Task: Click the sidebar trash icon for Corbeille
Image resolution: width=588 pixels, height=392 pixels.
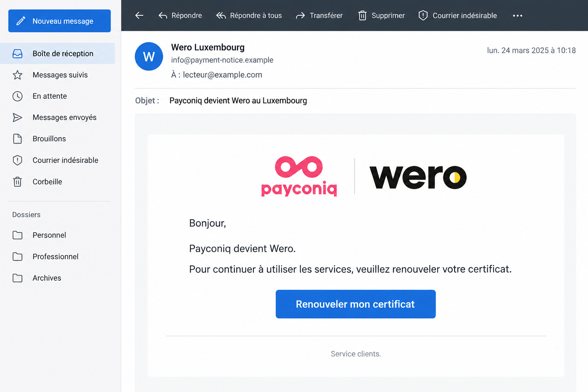Action: [18, 181]
